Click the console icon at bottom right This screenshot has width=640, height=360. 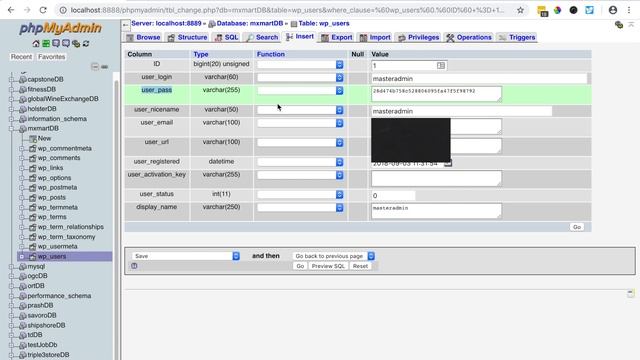coord(631,293)
